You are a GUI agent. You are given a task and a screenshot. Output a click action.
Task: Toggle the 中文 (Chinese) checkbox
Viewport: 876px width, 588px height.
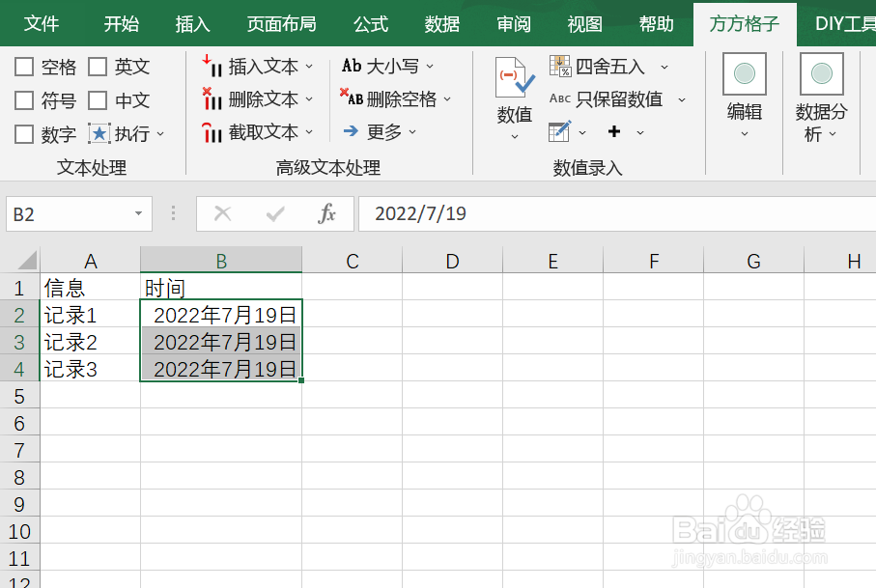(x=98, y=100)
